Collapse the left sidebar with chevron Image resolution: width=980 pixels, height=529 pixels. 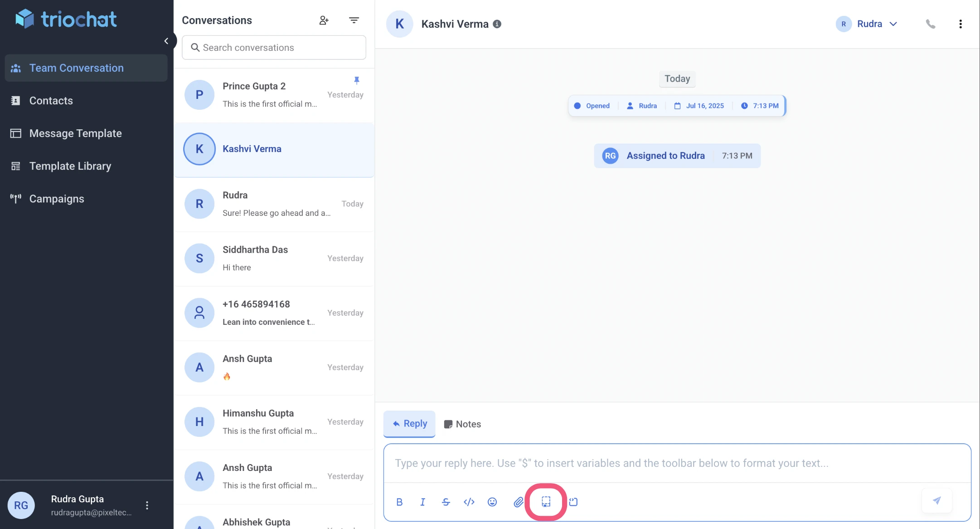click(166, 41)
